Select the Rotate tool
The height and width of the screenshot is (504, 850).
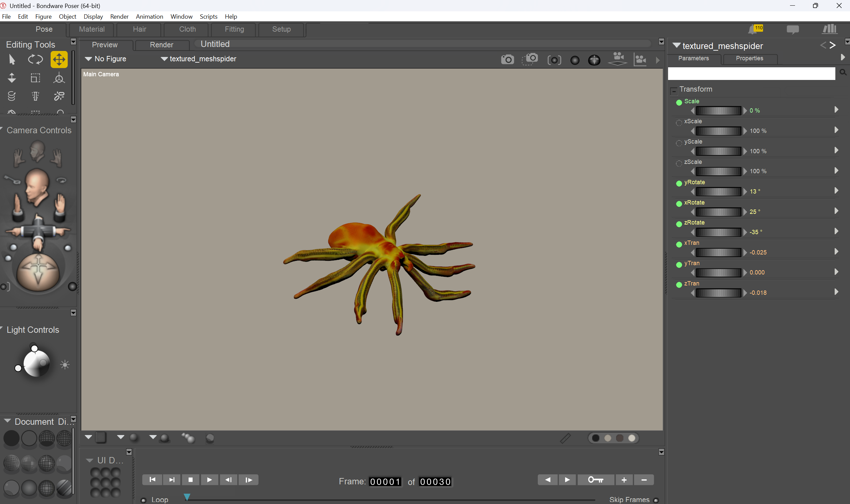pyautogui.click(x=35, y=59)
